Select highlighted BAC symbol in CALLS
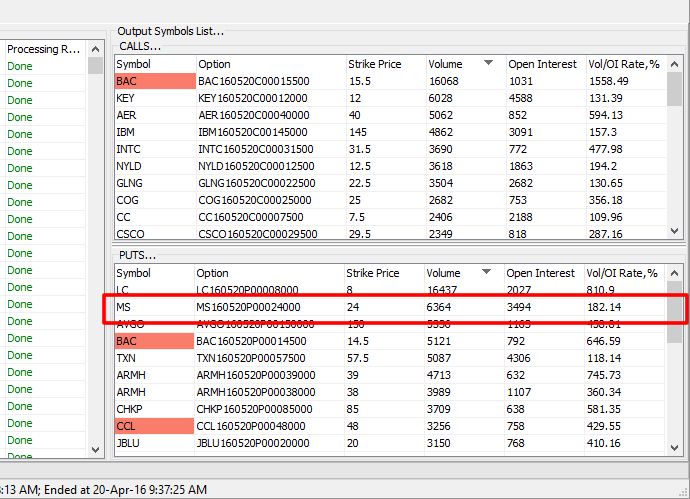Screen dimensions: 690x499 [x=155, y=81]
